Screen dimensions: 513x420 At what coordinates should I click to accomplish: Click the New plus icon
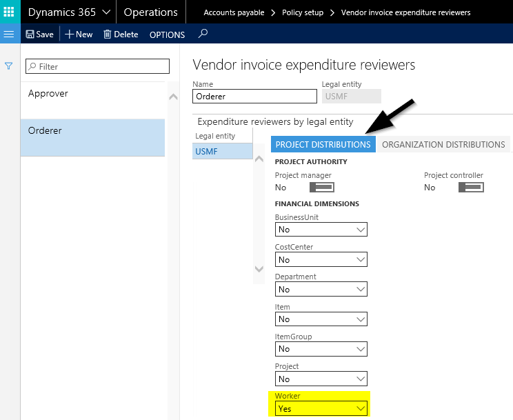point(70,34)
